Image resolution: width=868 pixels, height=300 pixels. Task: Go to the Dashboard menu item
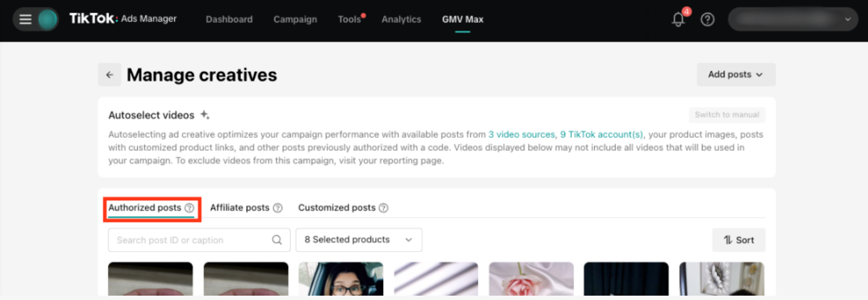tap(229, 20)
